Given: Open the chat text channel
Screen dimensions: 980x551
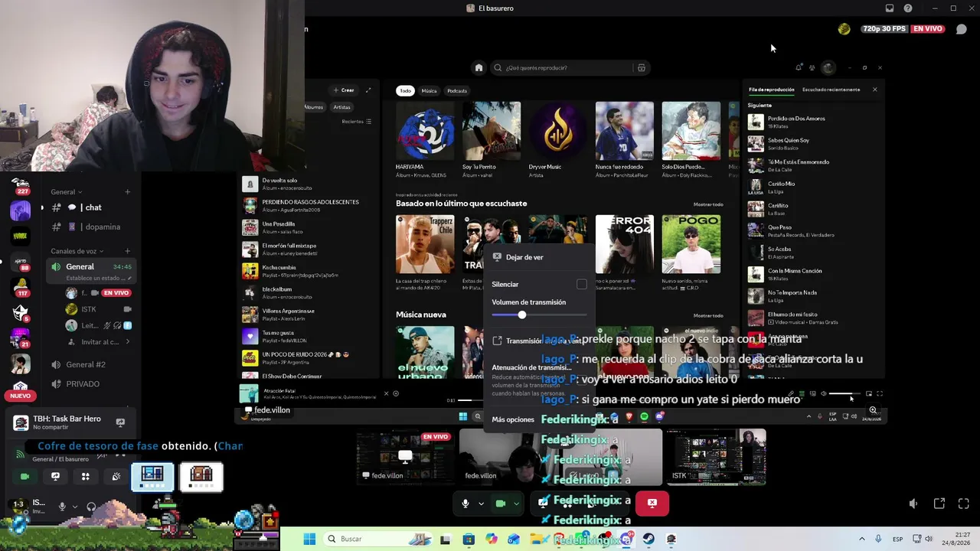Looking at the screenshot, I should click(x=90, y=207).
